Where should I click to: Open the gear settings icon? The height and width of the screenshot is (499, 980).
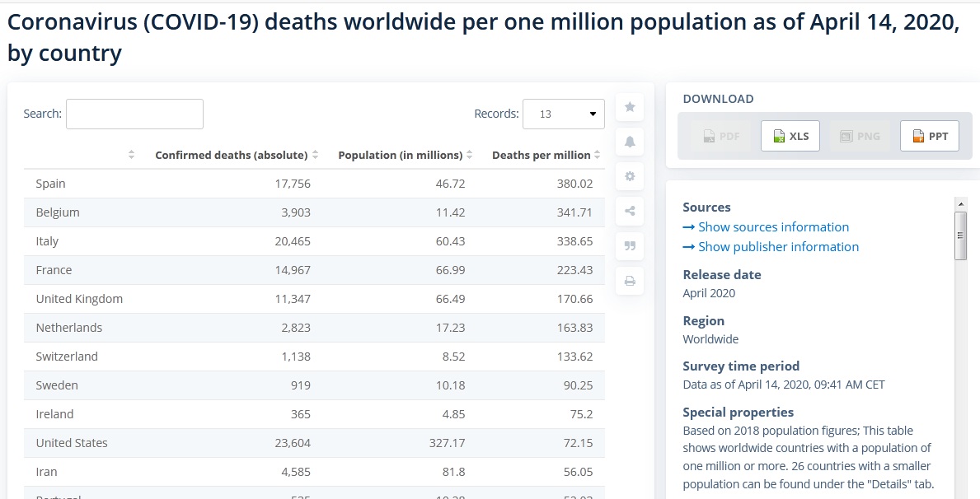pos(630,176)
